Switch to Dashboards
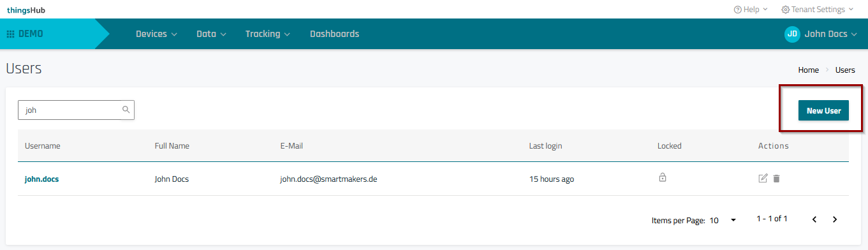 coord(334,34)
